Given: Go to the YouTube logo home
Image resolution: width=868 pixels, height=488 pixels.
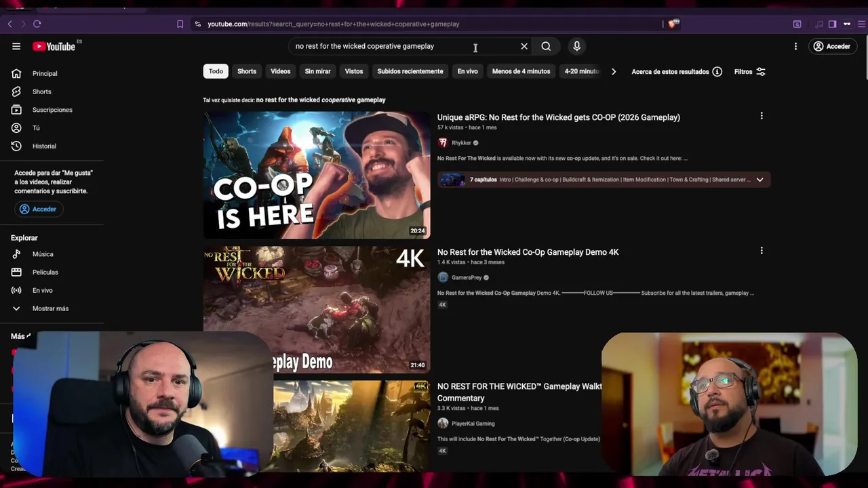Looking at the screenshot, I should [54, 46].
